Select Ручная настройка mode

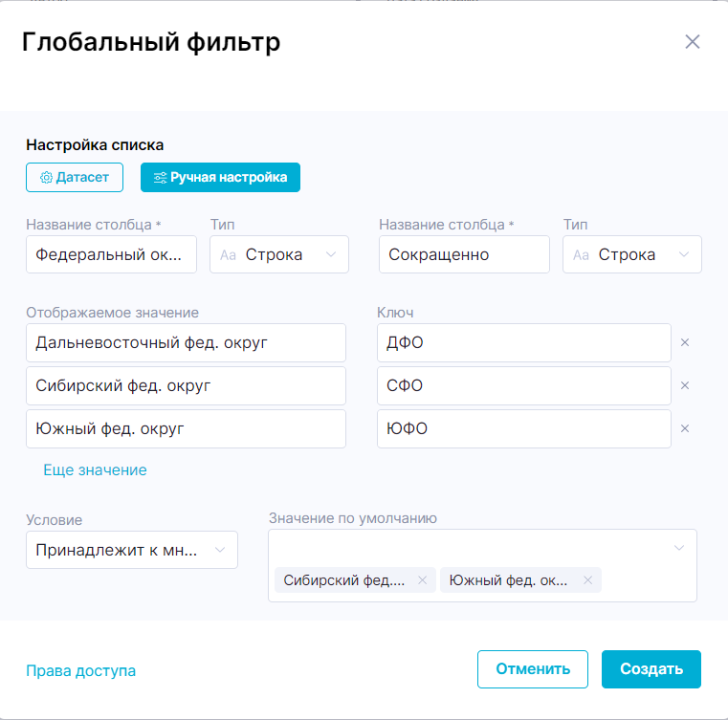coord(220,177)
